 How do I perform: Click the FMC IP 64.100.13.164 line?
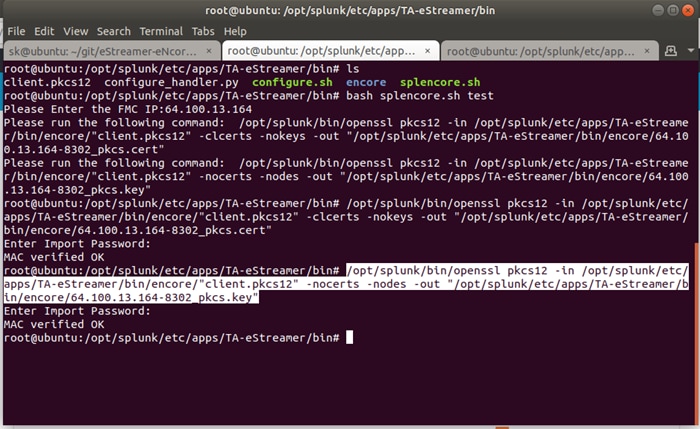[x=128, y=109]
